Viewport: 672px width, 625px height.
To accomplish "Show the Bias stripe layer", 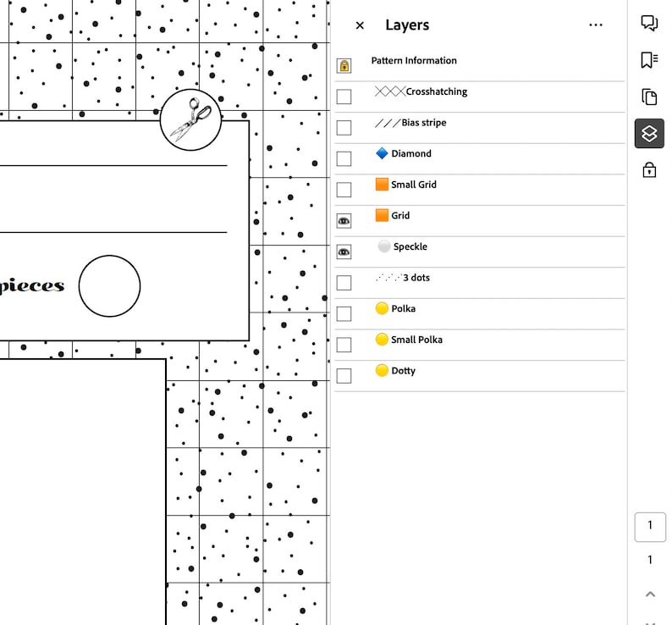I will pyautogui.click(x=344, y=128).
